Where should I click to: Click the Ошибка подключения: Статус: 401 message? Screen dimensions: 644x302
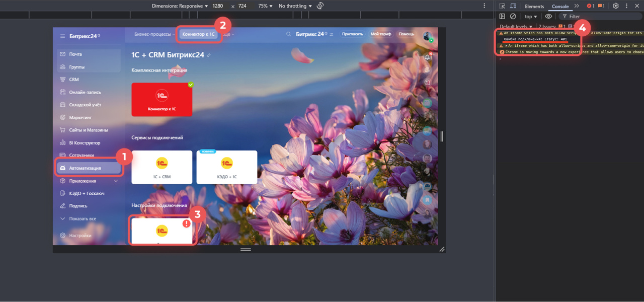tap(535, 39)
